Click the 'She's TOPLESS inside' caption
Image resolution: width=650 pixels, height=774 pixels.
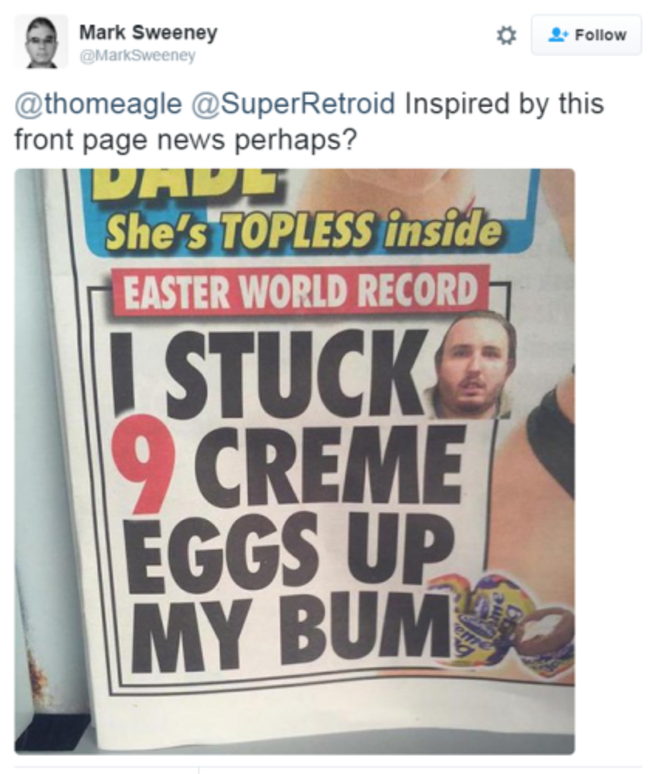[304, 230]
